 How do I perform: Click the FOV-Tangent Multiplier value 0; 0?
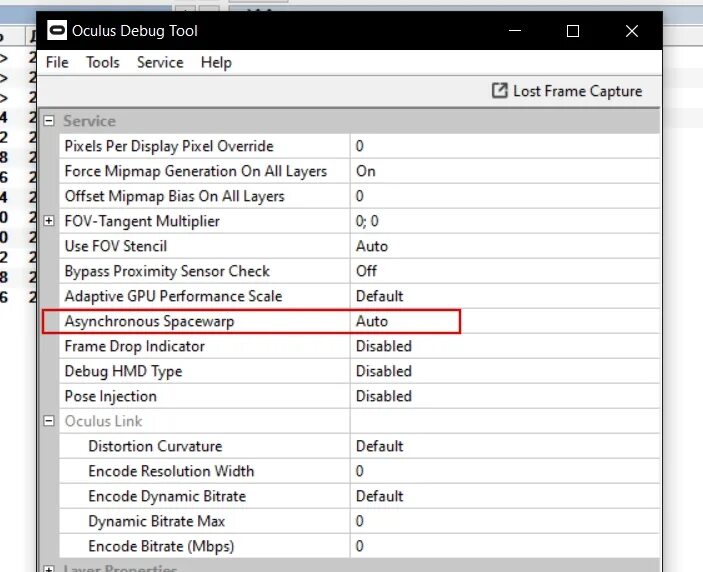505,221
